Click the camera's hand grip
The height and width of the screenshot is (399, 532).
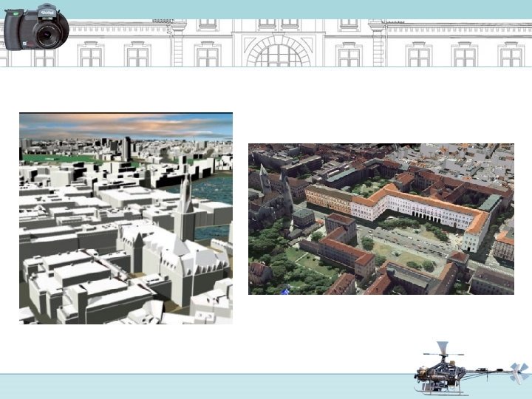tap(14, 30)
